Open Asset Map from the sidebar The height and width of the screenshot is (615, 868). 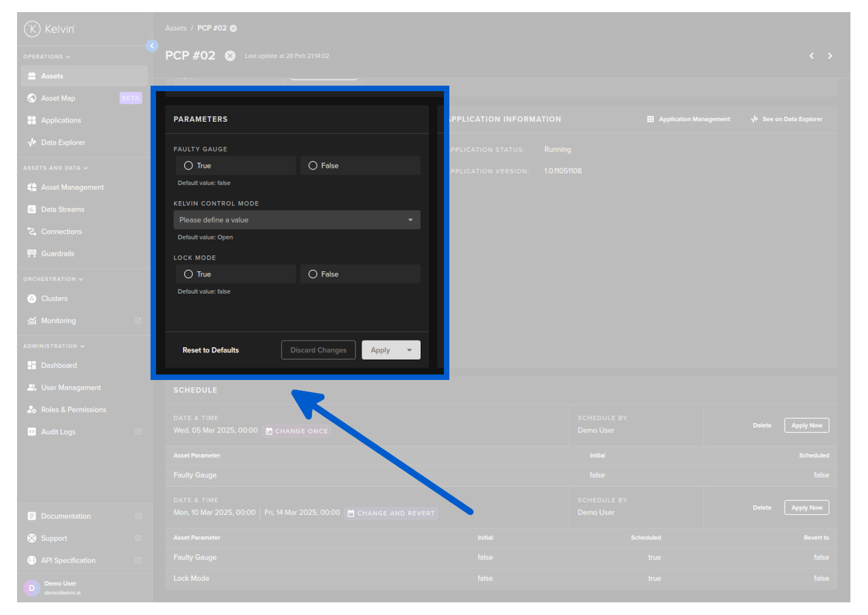(x=58, y=98)
